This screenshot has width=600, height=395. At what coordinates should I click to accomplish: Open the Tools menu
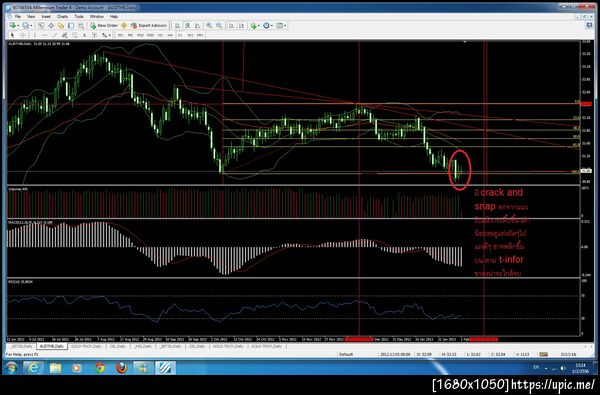pyautogui.click(x=79, y=16)
